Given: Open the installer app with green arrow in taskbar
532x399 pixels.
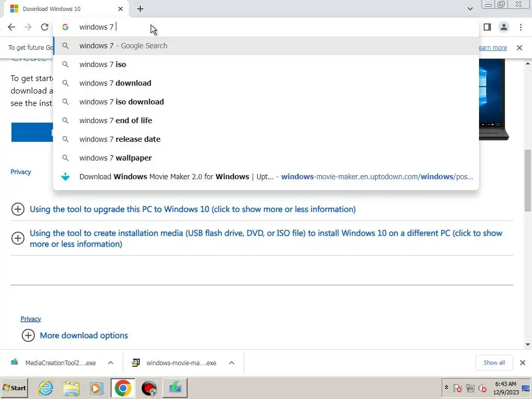Looking at the screenshot, I should point(175,388).
